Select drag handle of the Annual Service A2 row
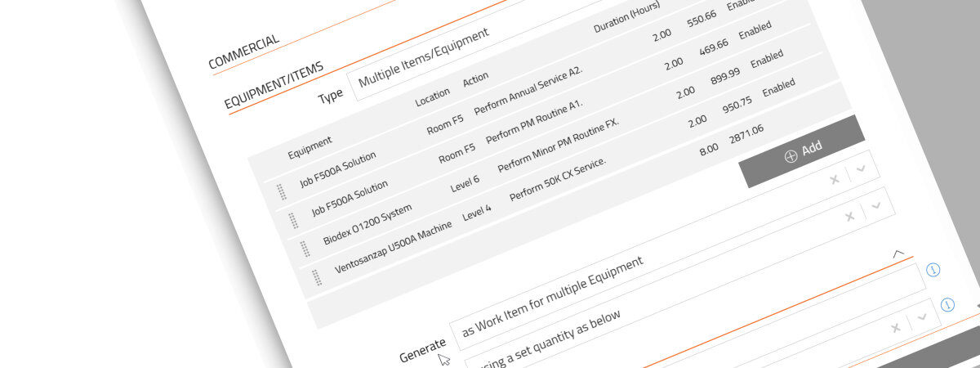This screenshot has height=368, width=980. [281, 192]
